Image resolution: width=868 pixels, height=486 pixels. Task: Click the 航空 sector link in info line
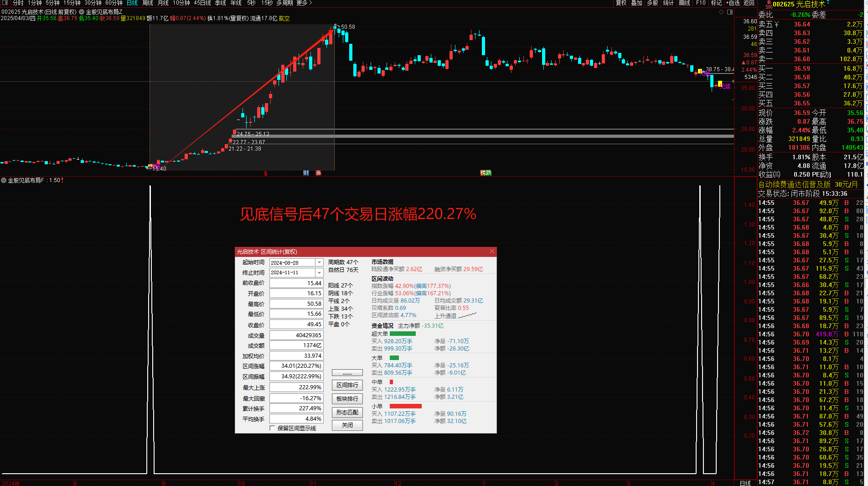(x=284, y=18)
